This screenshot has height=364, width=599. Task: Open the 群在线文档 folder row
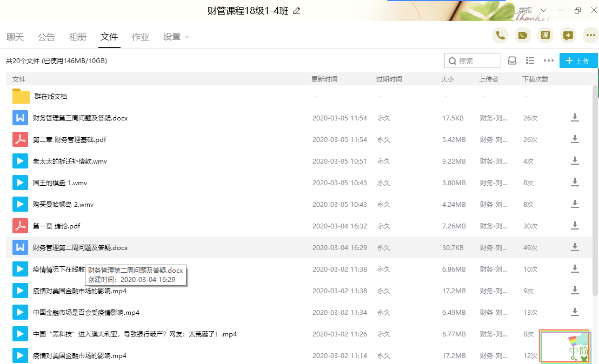299,96
